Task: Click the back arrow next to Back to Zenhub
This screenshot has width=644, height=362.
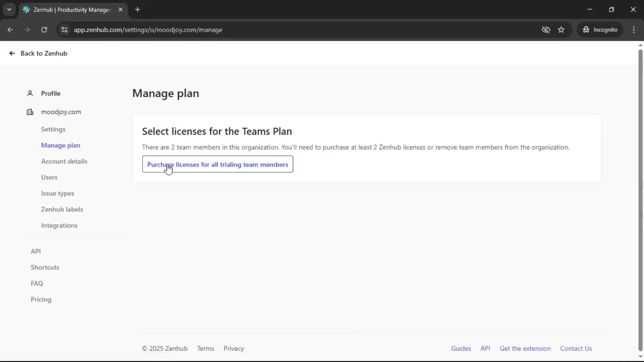Action: pyautogui.click(x=12, y=53)
